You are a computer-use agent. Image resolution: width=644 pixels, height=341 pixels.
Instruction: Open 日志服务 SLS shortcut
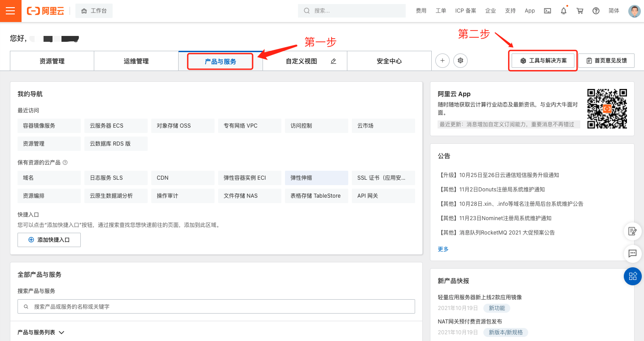coord(116,178)
